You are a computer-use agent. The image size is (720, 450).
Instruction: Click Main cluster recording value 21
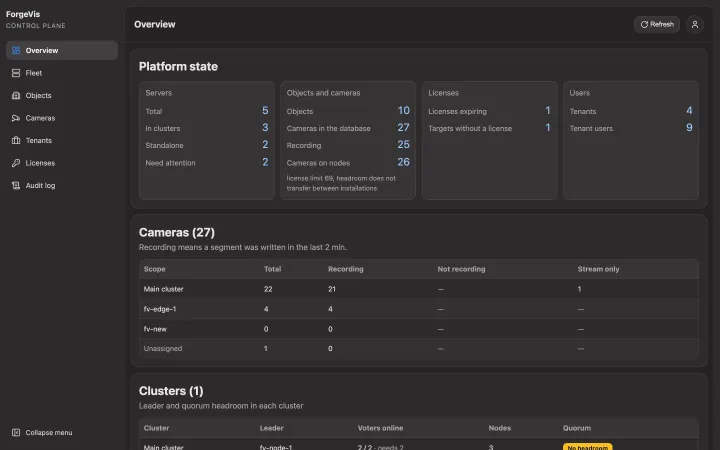pos(332,289)
